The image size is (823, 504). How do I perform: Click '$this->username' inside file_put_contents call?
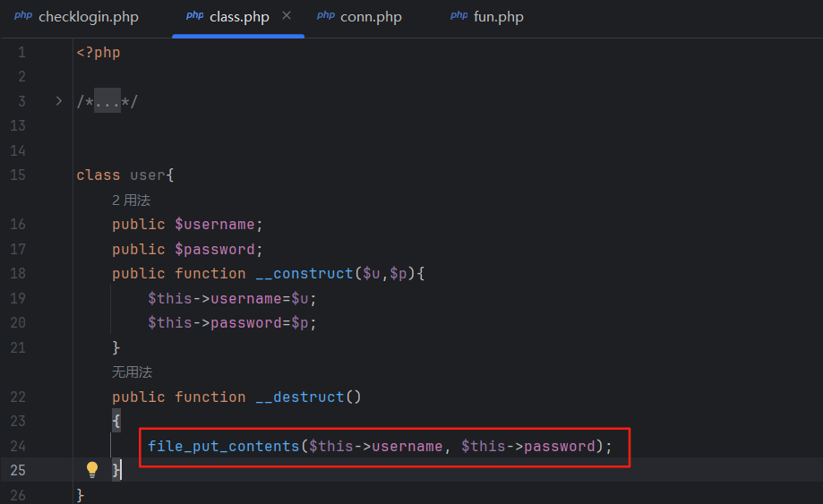click(376, 447)
